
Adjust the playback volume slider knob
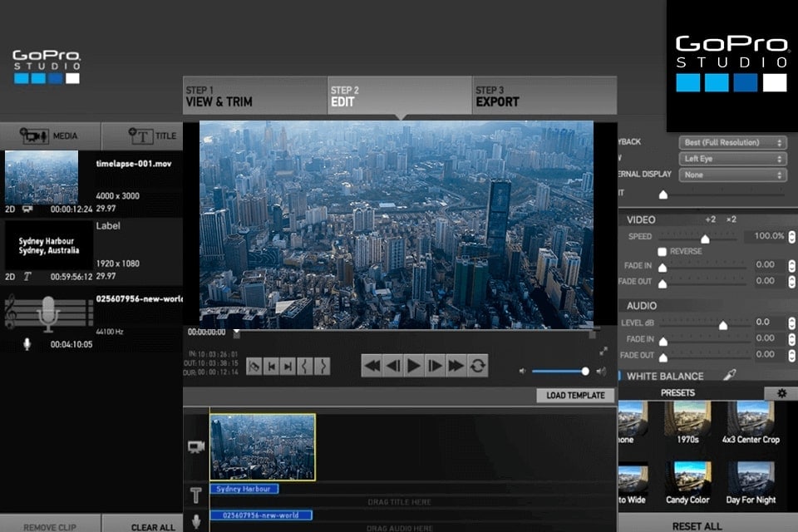[x=585, y=371]
